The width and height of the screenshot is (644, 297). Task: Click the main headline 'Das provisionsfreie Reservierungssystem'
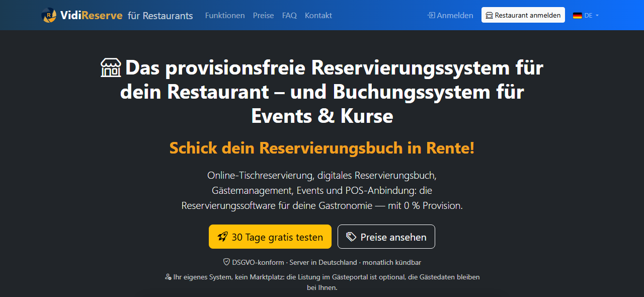click(322, 92)
